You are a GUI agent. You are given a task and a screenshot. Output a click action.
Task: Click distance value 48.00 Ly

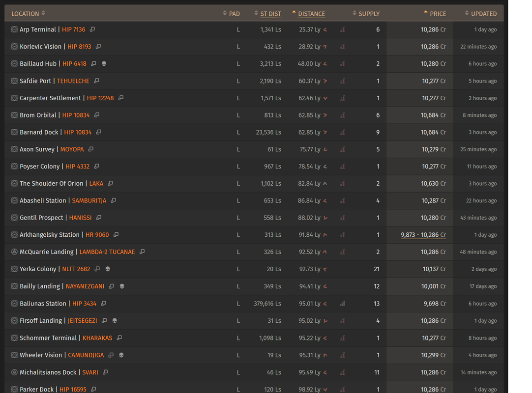309,64
